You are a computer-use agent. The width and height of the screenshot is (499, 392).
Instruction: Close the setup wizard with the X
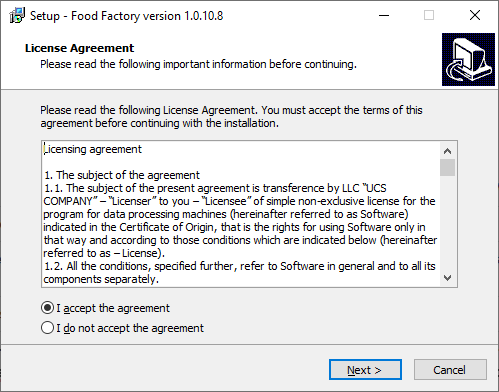[x=475, y=15]
